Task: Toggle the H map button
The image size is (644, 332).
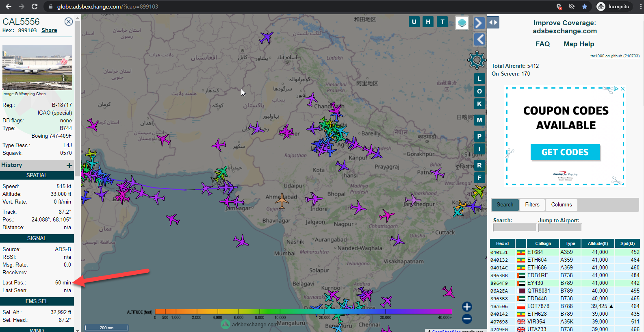Action: (x=428, y=22)
